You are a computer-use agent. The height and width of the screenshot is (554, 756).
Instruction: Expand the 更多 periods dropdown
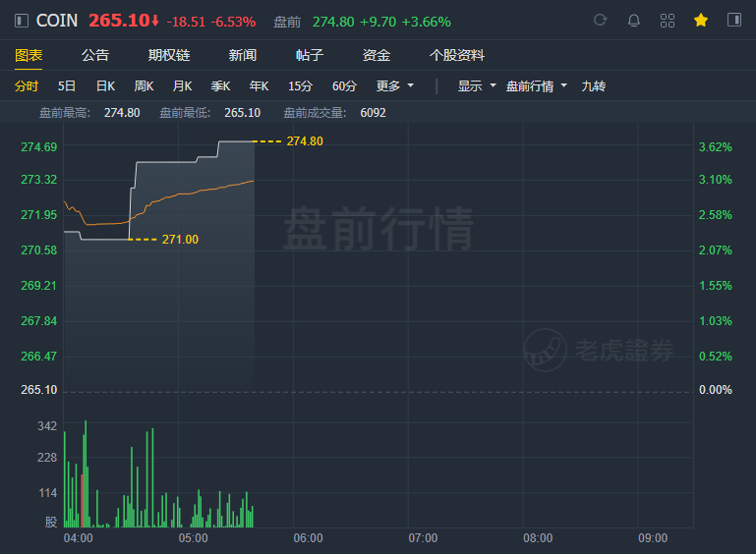tap(395, 86)
